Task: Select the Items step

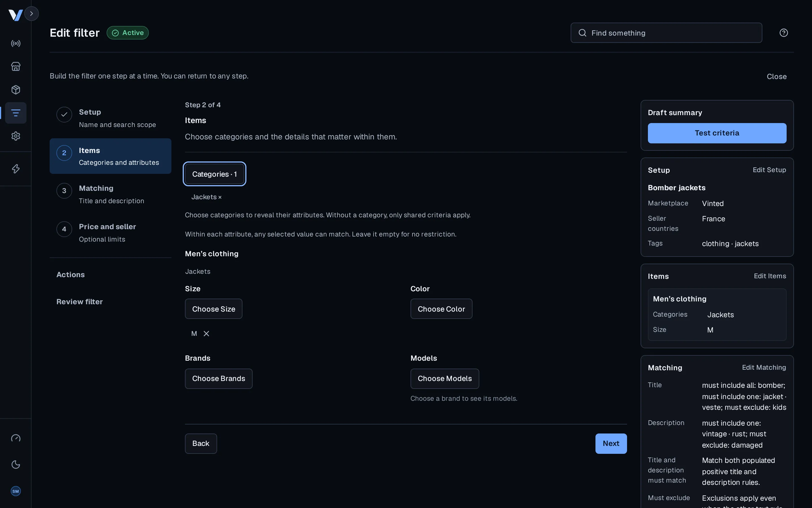Action: pos(111,156)
